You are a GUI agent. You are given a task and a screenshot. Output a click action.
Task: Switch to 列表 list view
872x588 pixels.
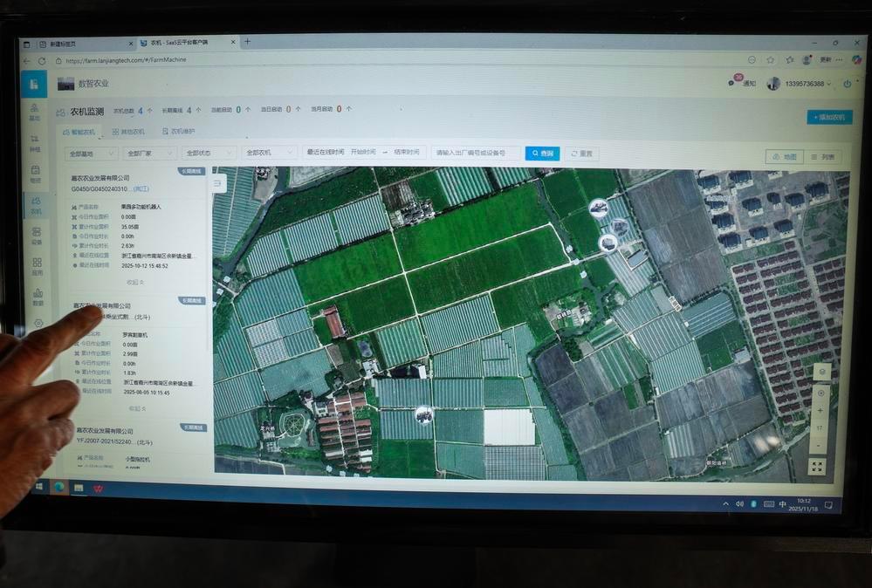tap(823, 157)
